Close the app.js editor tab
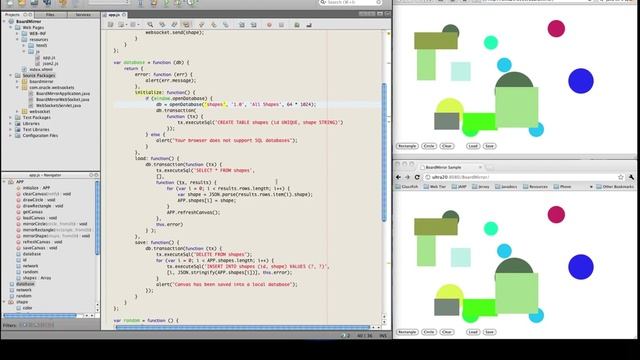Viewport: 640px width, 360px height. tap(124, 15)
